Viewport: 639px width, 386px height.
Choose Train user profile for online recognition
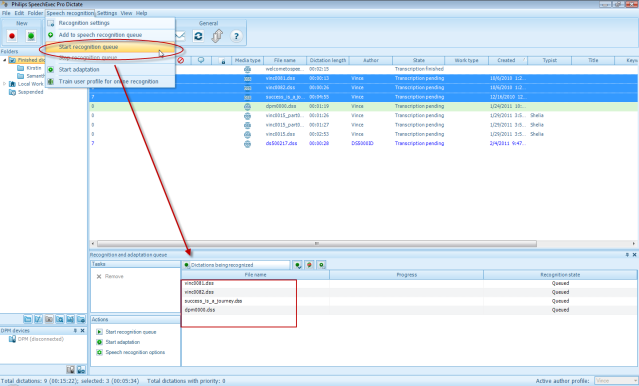[110, 82]
